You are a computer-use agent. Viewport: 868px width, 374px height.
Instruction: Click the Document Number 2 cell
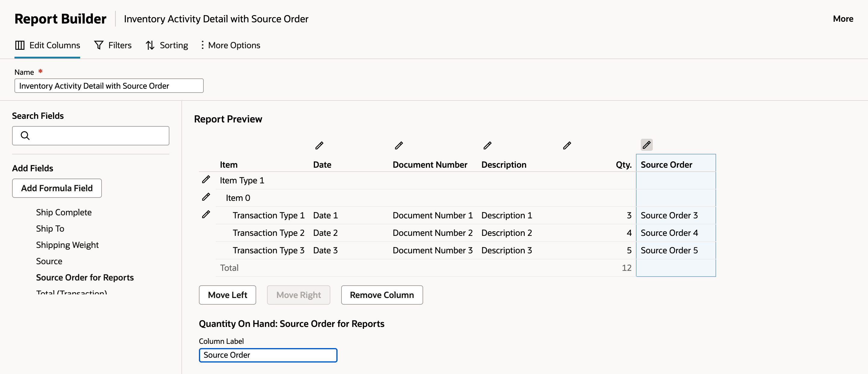[432, 233]
